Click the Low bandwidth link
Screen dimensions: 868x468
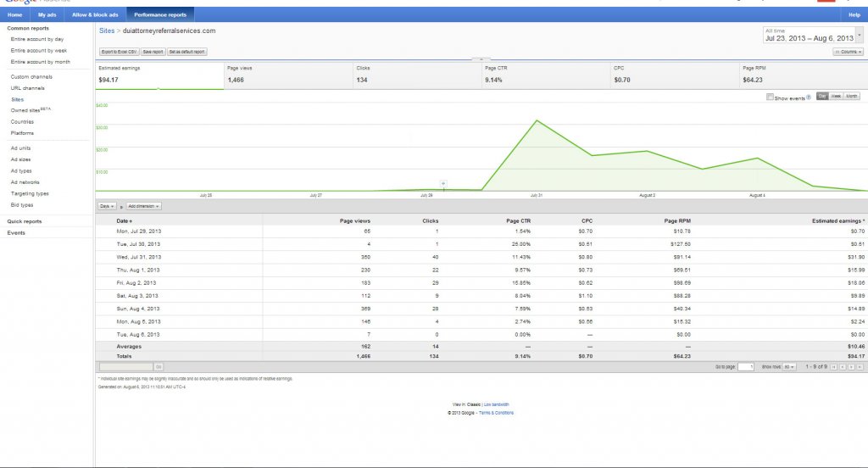coord(497,404)
